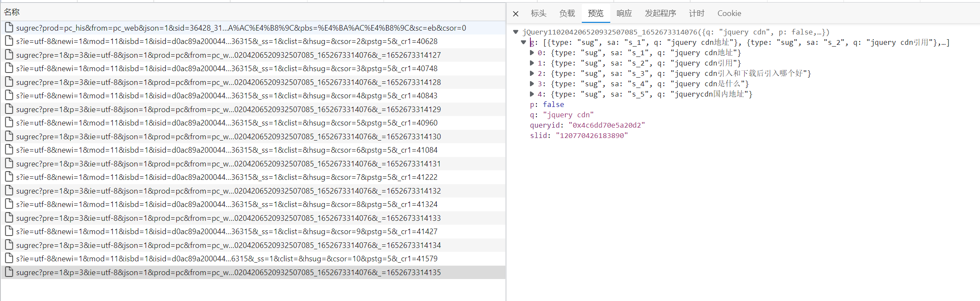
Task: Switch to the 响应 tab
Action: (x=624, y=13)
